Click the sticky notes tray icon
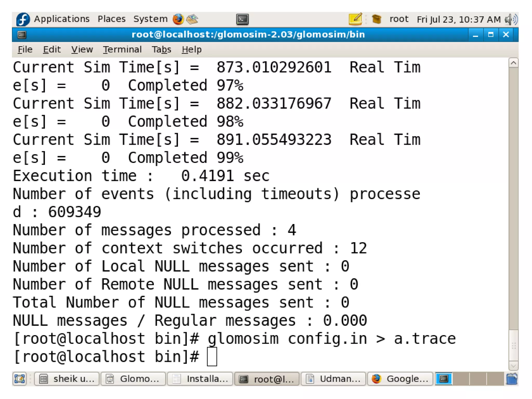 coord(355,19)
